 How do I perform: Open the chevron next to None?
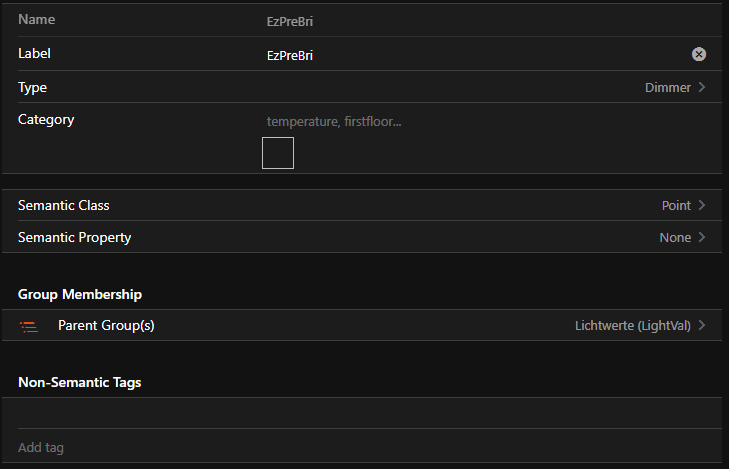pyautogui.click(x=702, y=238)
